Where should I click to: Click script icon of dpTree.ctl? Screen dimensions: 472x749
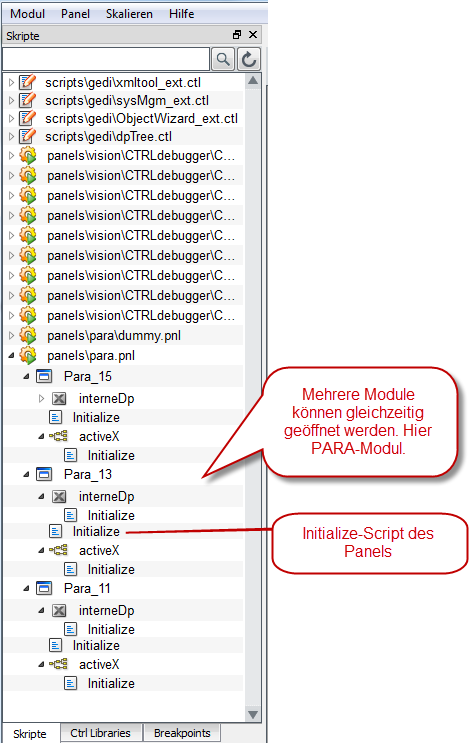(x=27, y=136)
